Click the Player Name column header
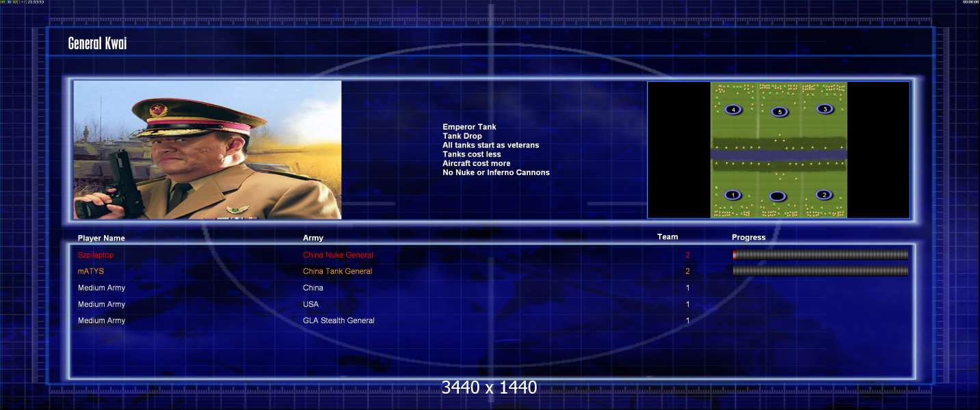 coord(101,238)
